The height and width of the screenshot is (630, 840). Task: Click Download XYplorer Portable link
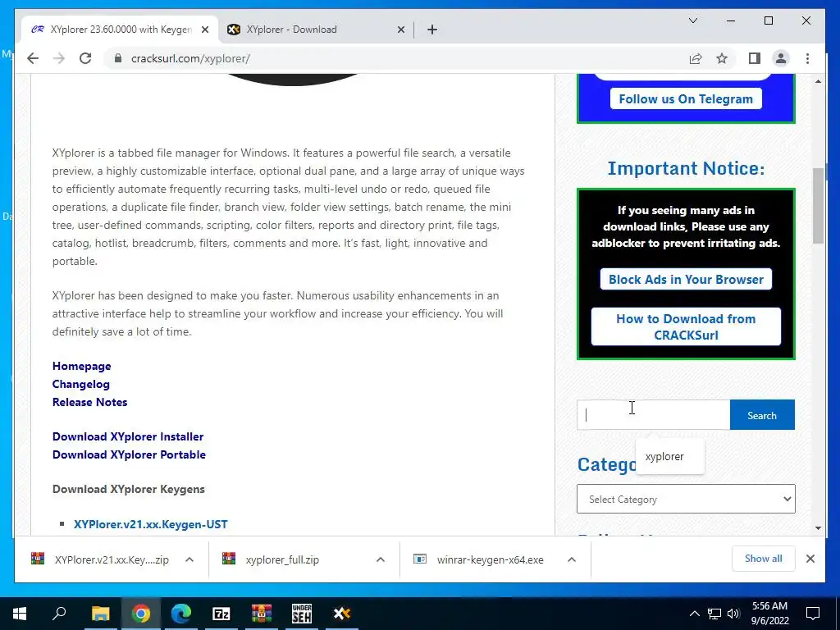pyautogui.click(x=129, y=454)
